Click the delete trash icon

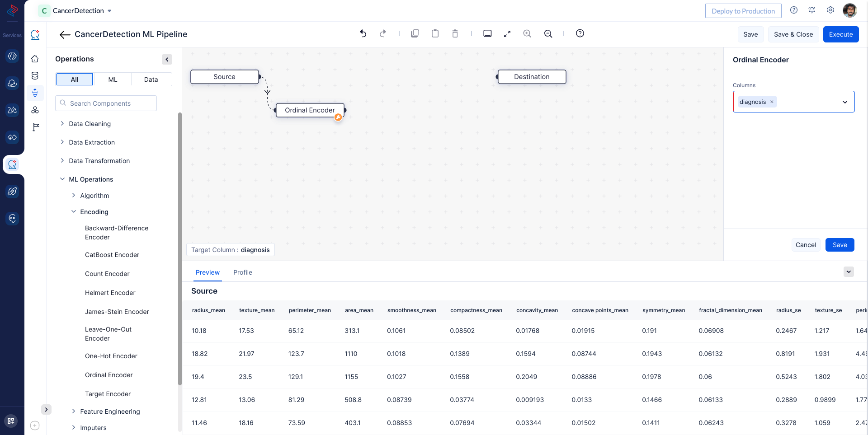(455, 33)
